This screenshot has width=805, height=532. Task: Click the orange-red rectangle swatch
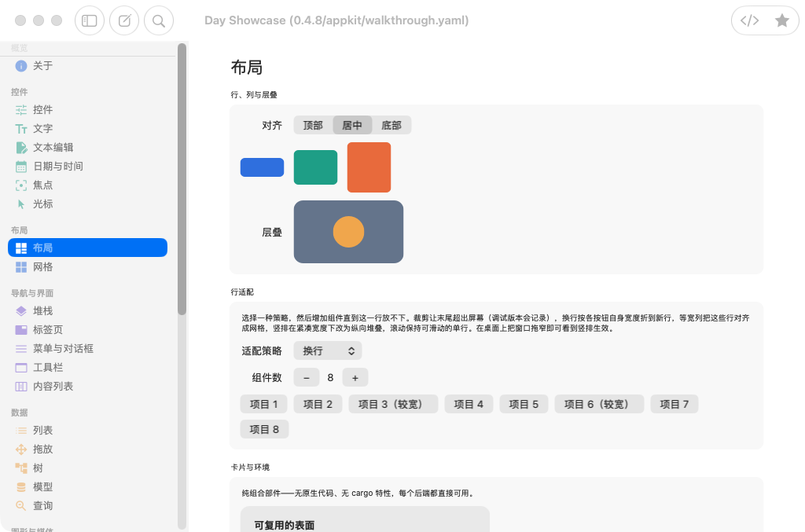click(x=369, y=167)
